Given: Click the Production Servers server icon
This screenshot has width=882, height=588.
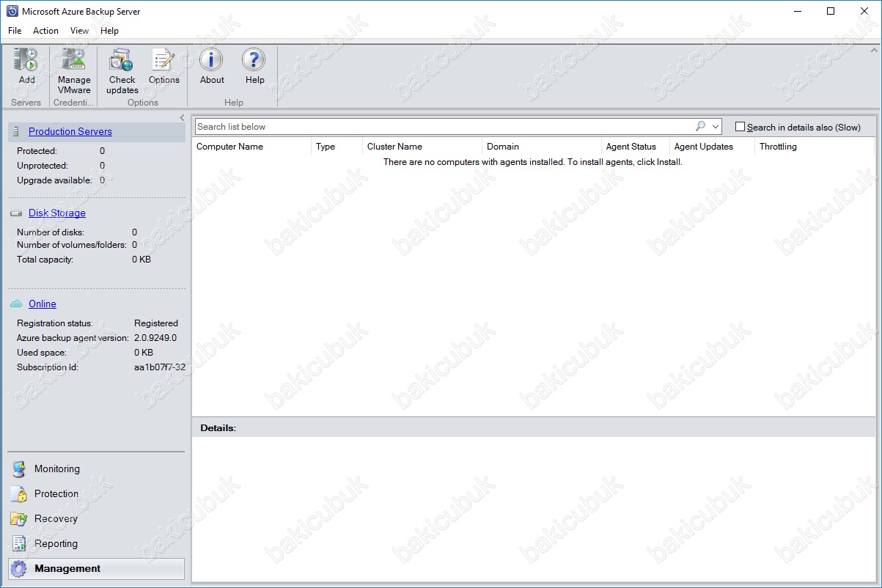Looking at the screenshot, I should (x=16, y=132).
